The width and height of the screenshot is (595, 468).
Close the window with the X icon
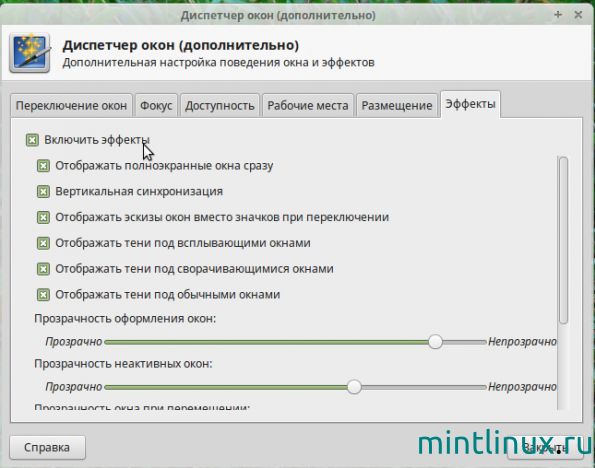coord(578,15)
